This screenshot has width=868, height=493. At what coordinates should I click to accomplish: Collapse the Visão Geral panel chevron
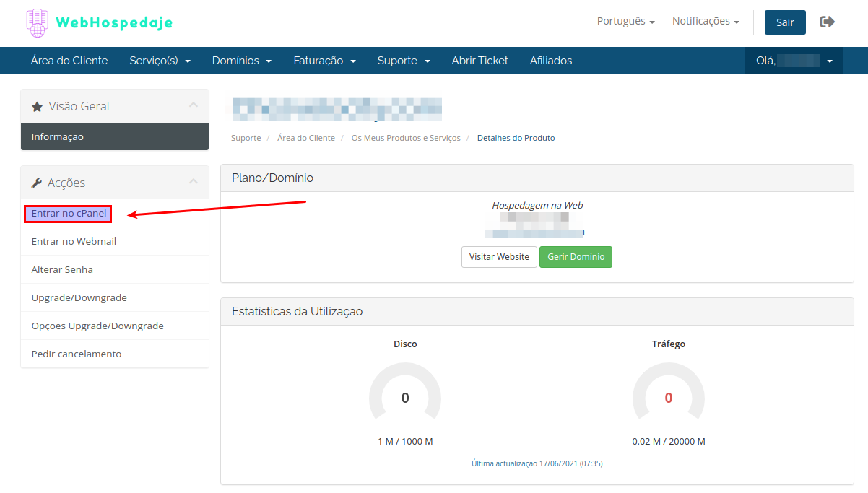193,105
